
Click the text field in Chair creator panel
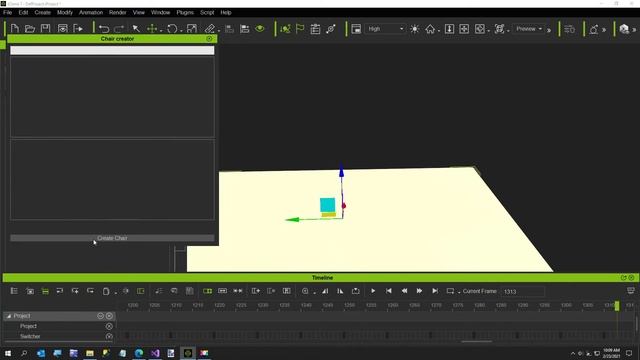pyautogui.click(x=112, y=50)
